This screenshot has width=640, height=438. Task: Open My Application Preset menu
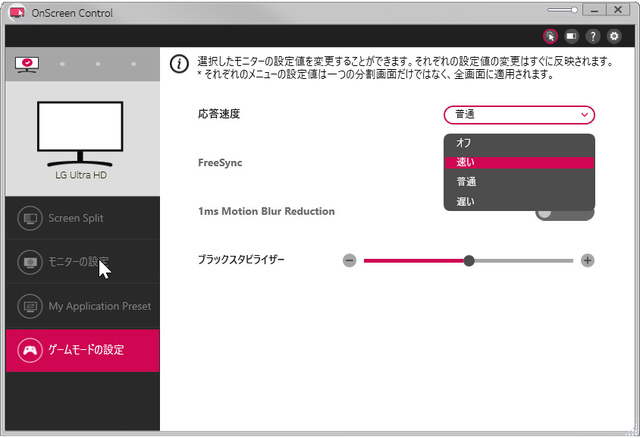tap(82, 306)
